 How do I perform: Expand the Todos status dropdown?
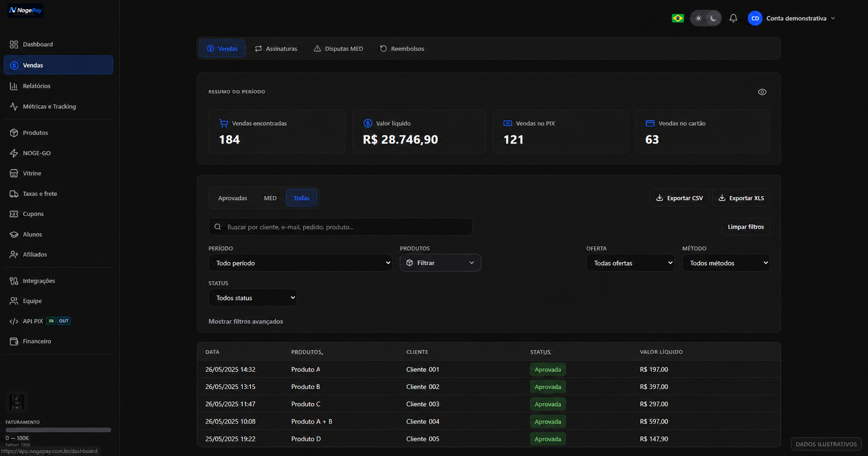[x=252, y=298]
